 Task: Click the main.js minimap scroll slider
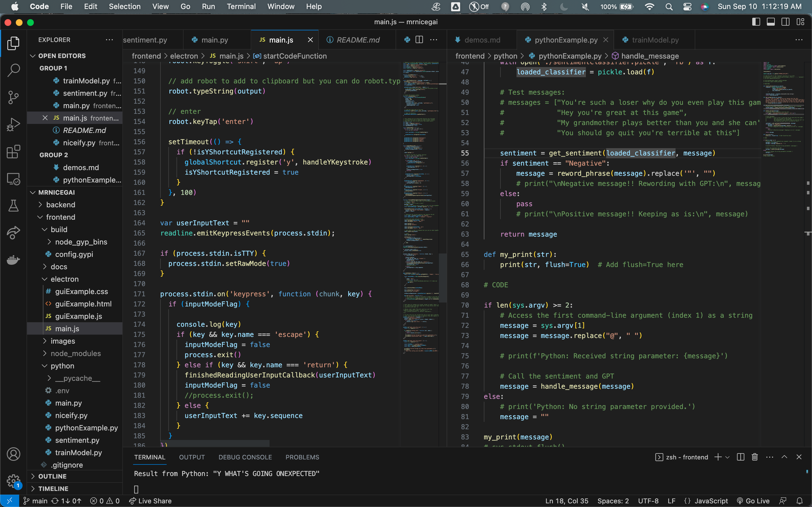point(442,278)
